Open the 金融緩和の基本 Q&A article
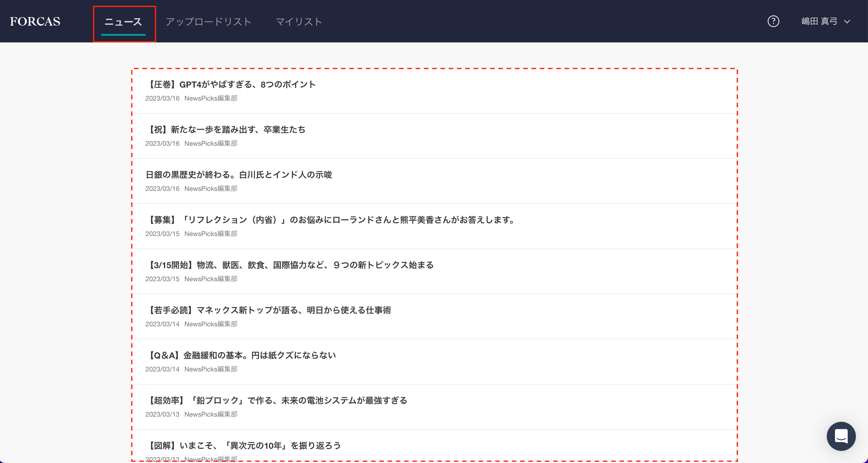 [x=242, y=355]
